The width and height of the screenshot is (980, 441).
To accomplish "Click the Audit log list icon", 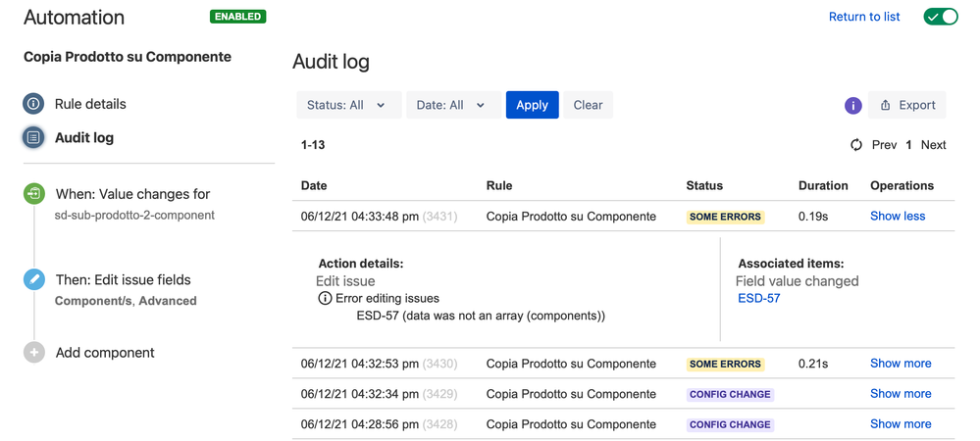I will 33,137.
